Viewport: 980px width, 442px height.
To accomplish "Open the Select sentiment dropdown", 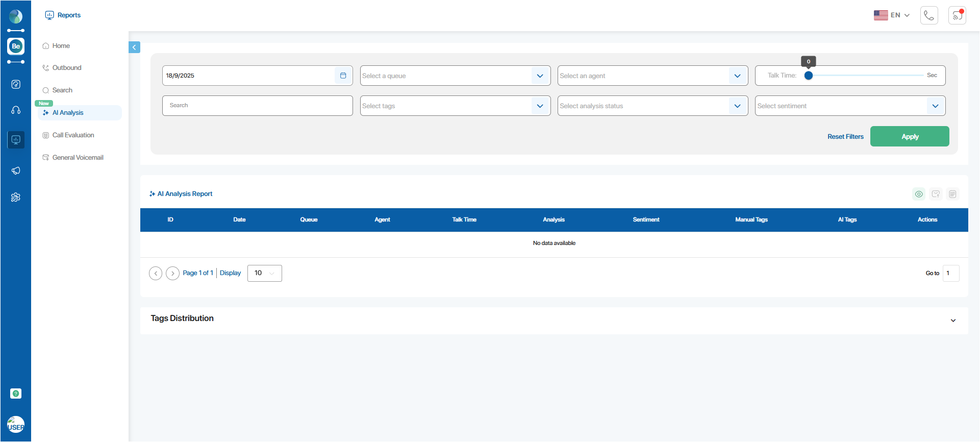I will tap(849, 106).
